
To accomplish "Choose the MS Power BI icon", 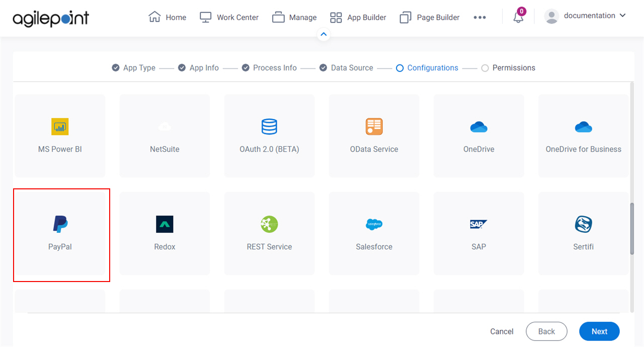I will 60,126.
